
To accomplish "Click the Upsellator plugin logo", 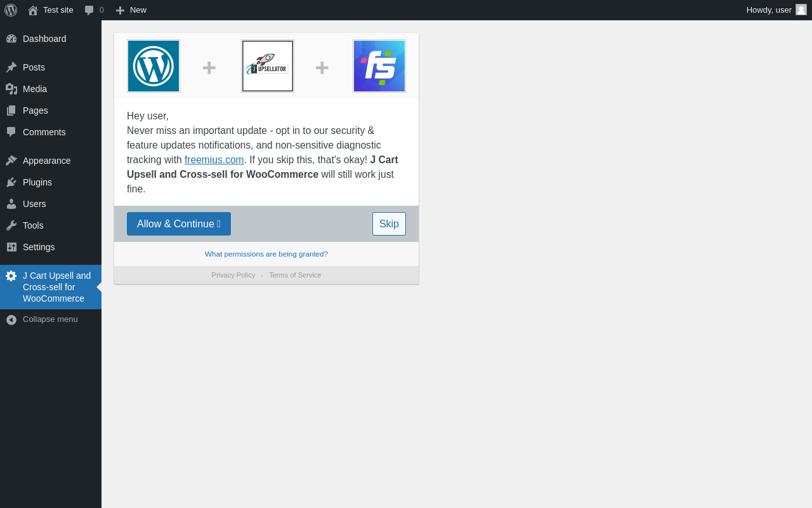I will point(268,66).
